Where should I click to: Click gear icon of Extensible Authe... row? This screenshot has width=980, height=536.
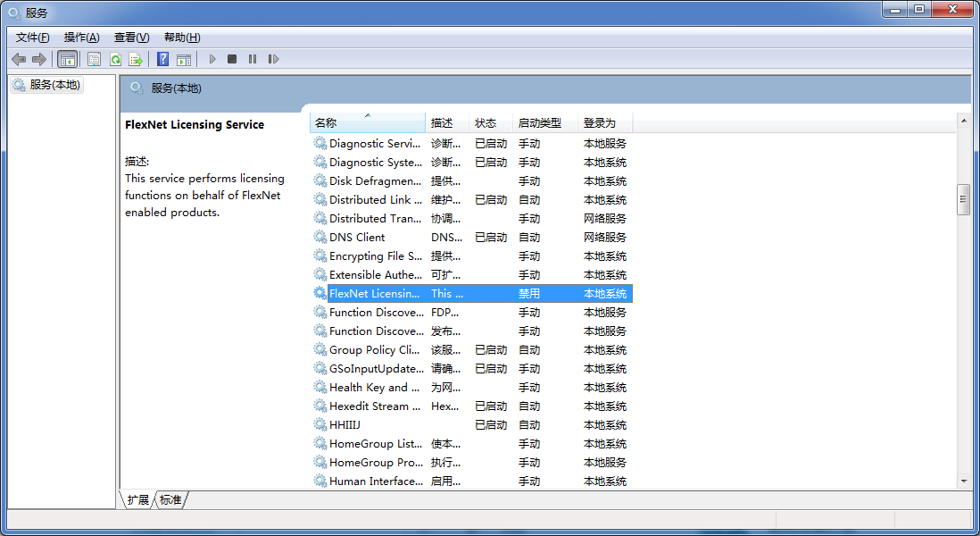[320, 274]
